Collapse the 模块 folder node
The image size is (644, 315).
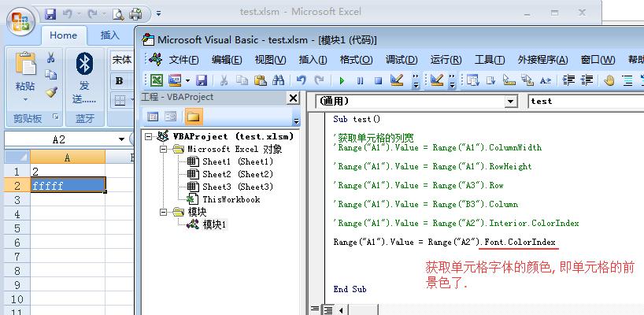coord(164,212)
